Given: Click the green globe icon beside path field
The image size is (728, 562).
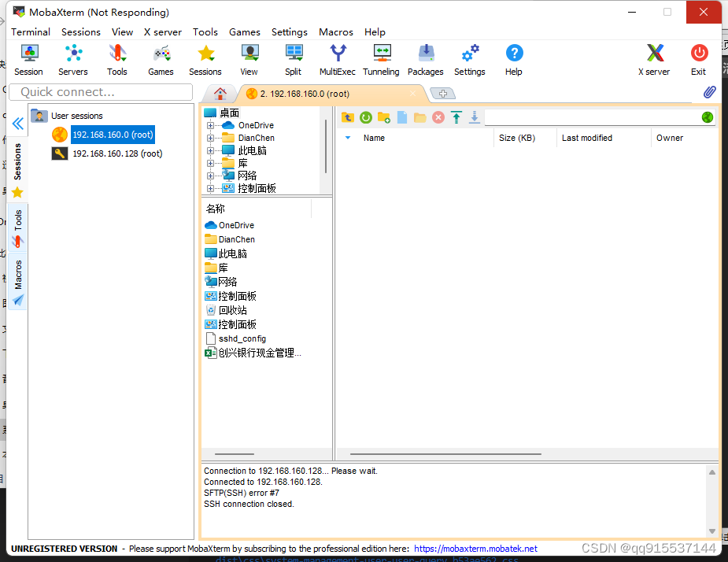Looking at the screenshot, I should pos(708,117).
